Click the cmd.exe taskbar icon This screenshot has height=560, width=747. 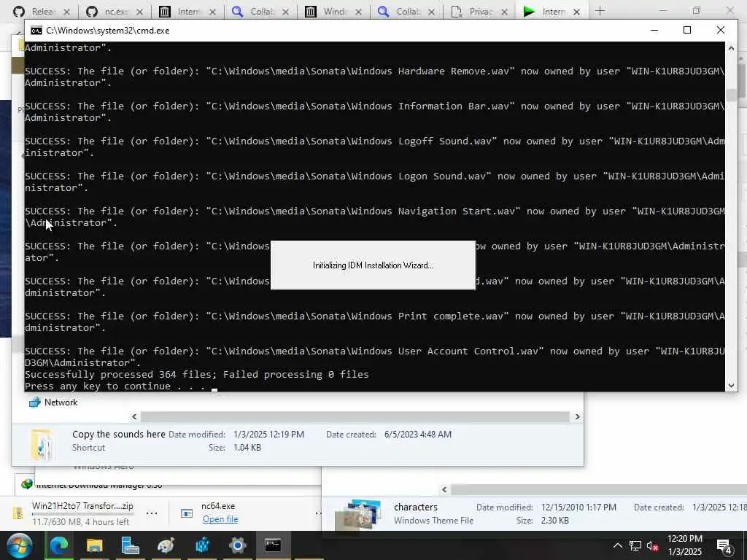pyautogui.click(x=273, y=545)
